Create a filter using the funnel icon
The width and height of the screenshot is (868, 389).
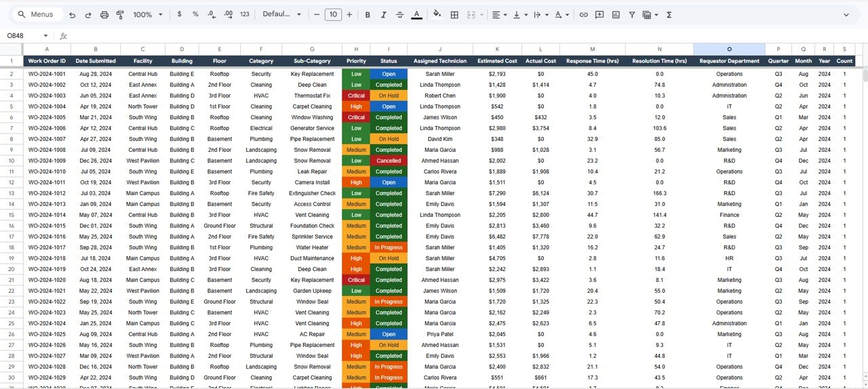coord(632,14)
